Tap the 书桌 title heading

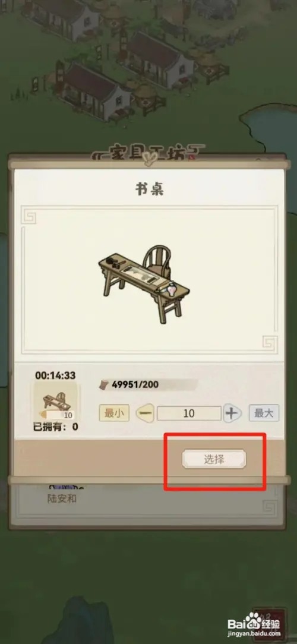tap(149, 190)
